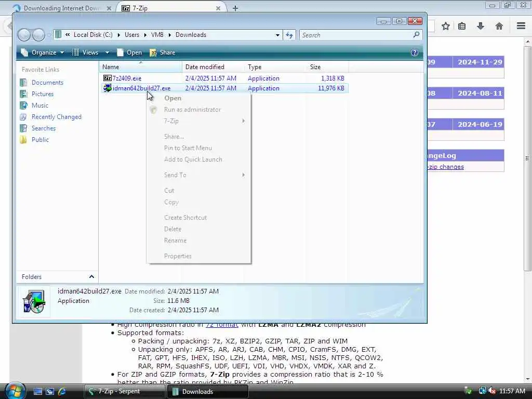Click the idman642build27.exe file icon
The height and width of the screenshot is (399, 532).
point(107,88)
